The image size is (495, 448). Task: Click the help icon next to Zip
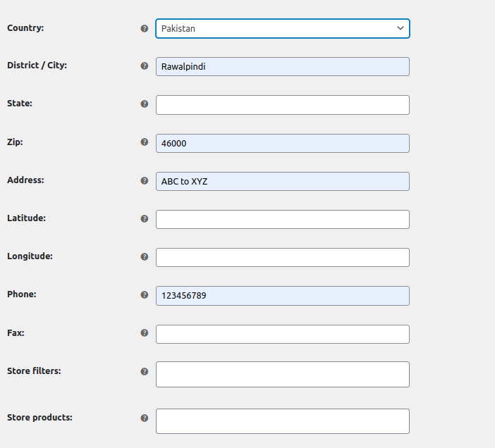145,142
